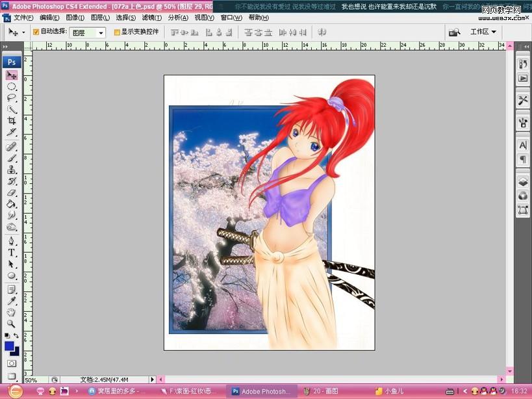The image size is (532, 399).
Task: Select the Move tool in the toolbox
Action: click(12, 75)
